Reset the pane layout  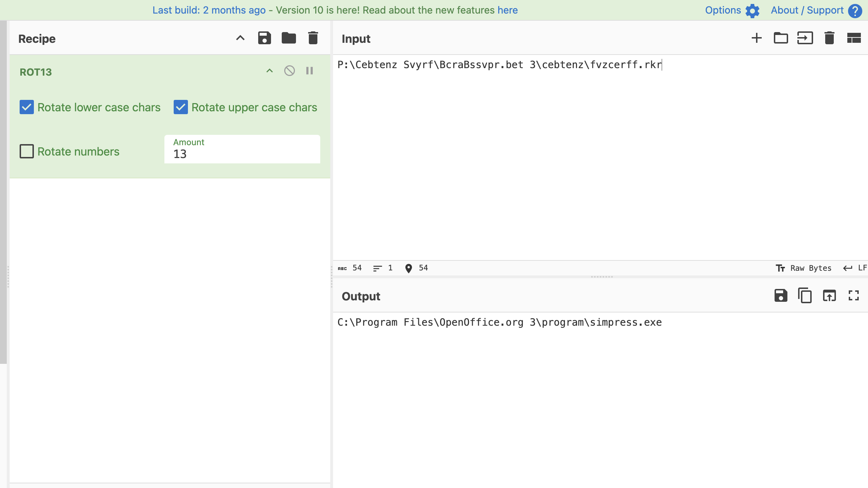(x=854, y=38)
